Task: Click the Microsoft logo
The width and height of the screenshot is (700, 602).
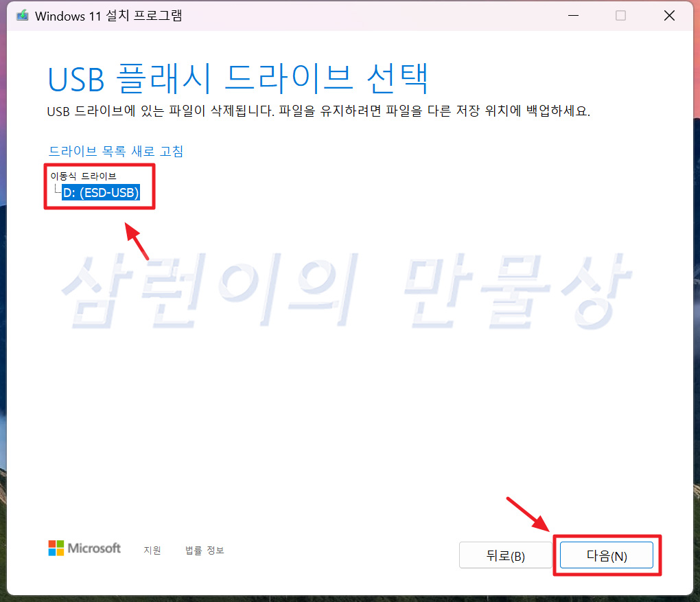Action: click(84, 548)
